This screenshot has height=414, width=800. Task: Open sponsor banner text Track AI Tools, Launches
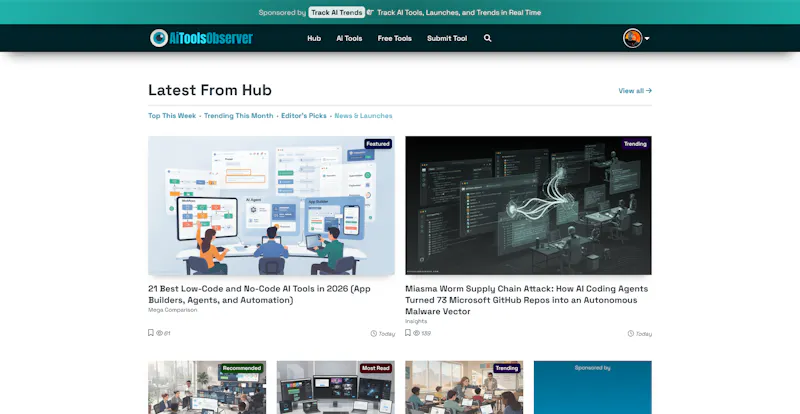pyautogui.click(x=459, y=12)
